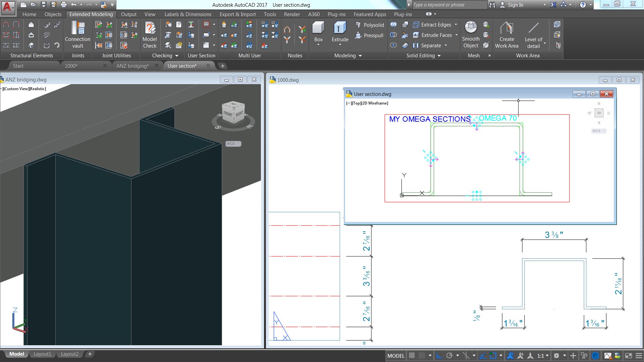This screenshot has height=362, width=644.
Task: Switch to the Render ribbon tab
Action: click(x=291, y=14)
